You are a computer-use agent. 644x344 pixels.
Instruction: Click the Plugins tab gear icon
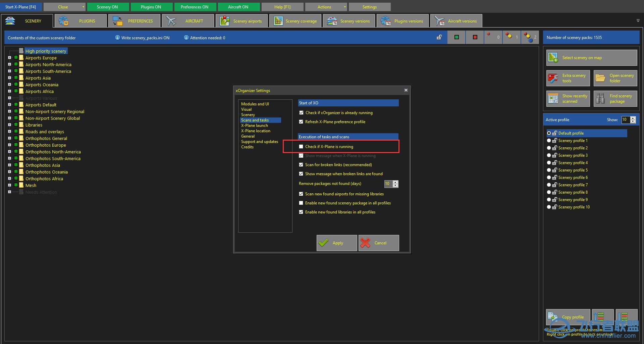click(x=63, y=21)
